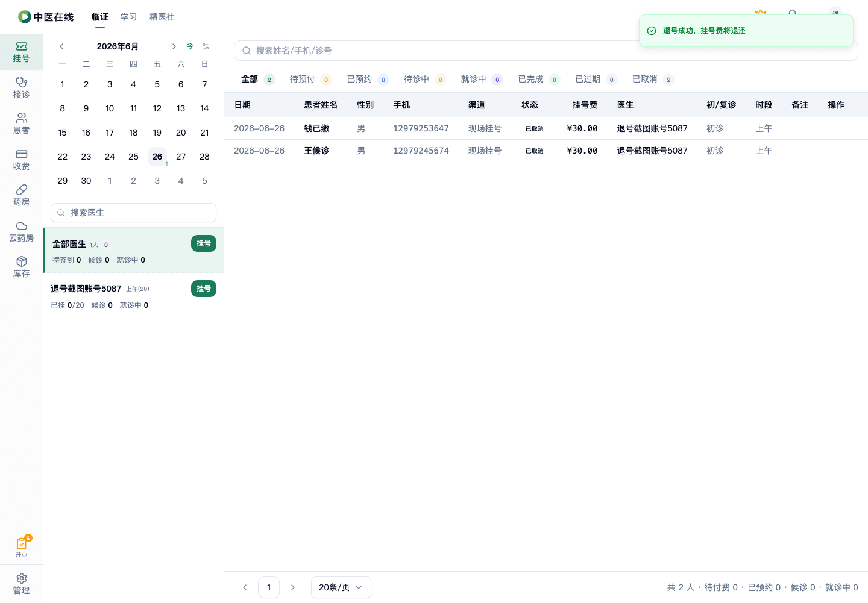
Task: Click 已取消 status of 王候诊 row
Action: [534, 151]
